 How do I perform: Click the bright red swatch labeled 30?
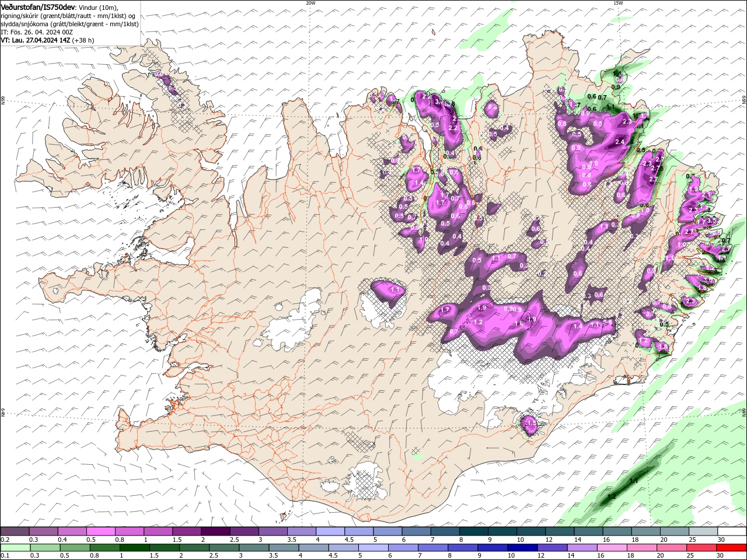point(731,548)
